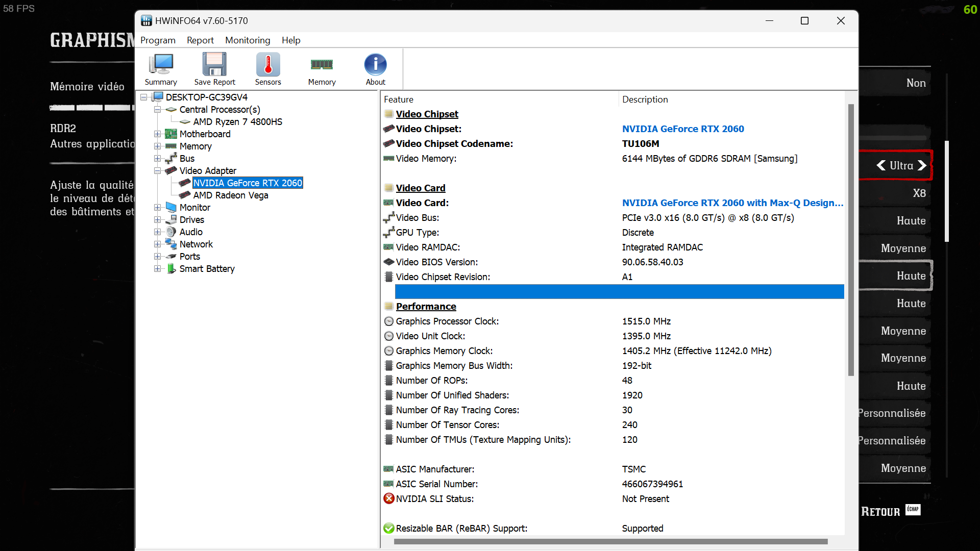
Task: Select AMD Ryzen 7 4800HS tree item
Action: (237, 121)
